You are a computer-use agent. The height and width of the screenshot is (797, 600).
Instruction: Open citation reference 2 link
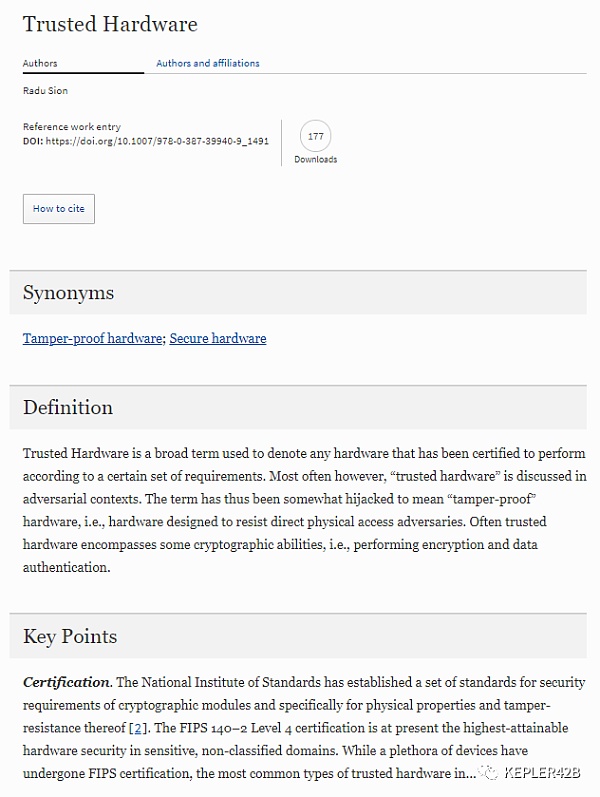[x=137, y=727]
